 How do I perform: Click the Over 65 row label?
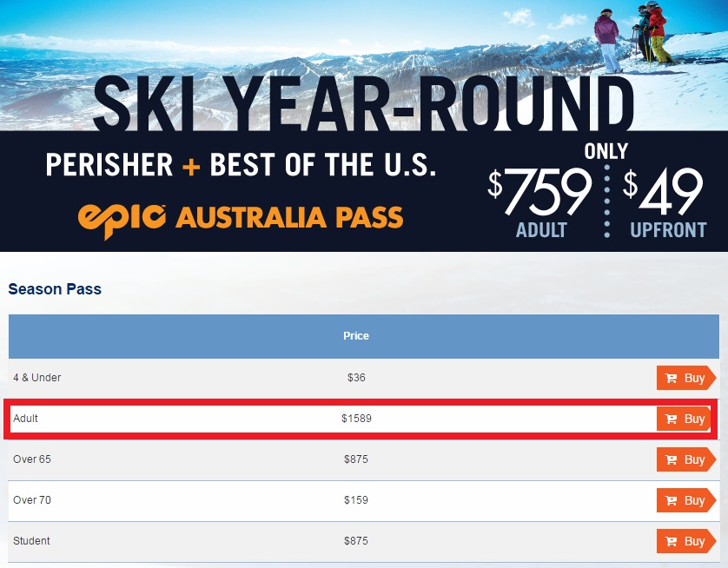point(32,459)
